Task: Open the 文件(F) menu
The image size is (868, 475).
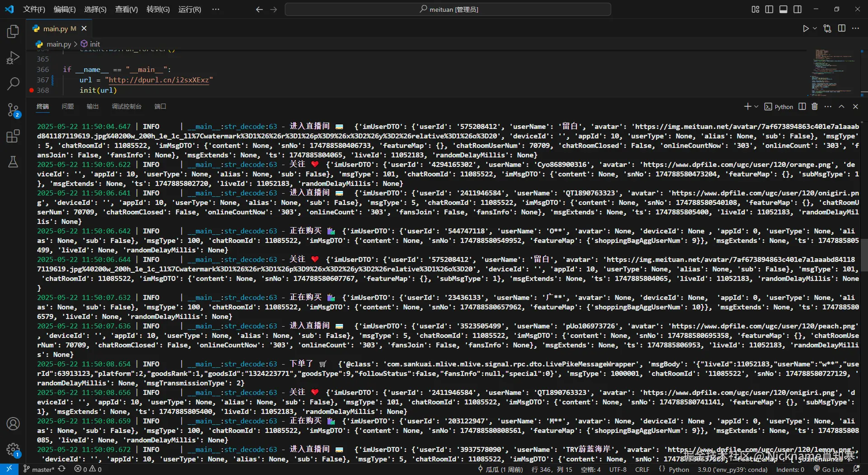Action: tap(34, 9)
